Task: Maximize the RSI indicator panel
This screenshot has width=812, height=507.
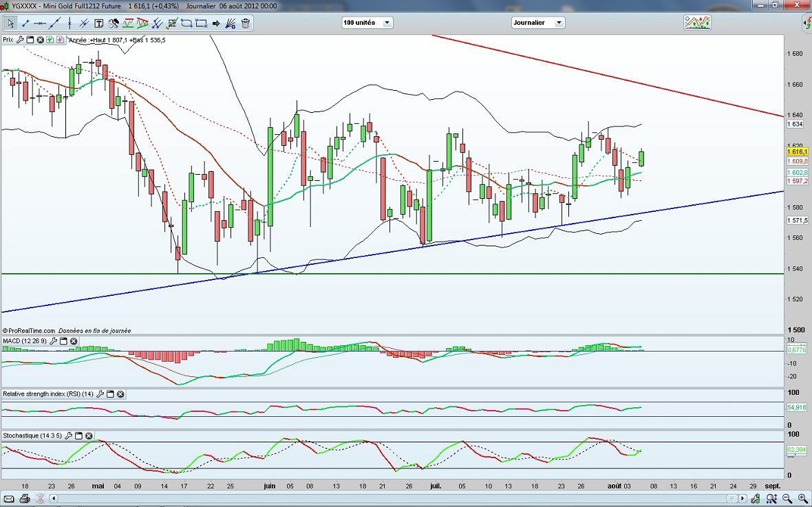Action: (x=110, y=394)
